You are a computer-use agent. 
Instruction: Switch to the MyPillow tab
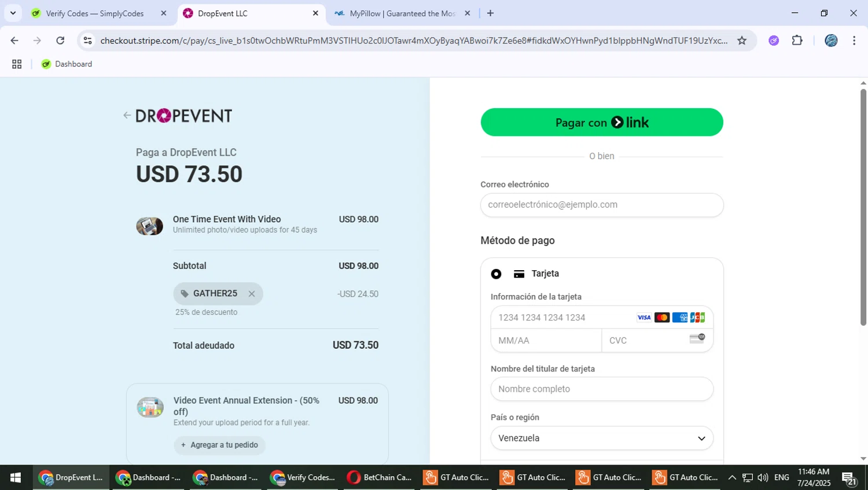click(x=402, y=13)
